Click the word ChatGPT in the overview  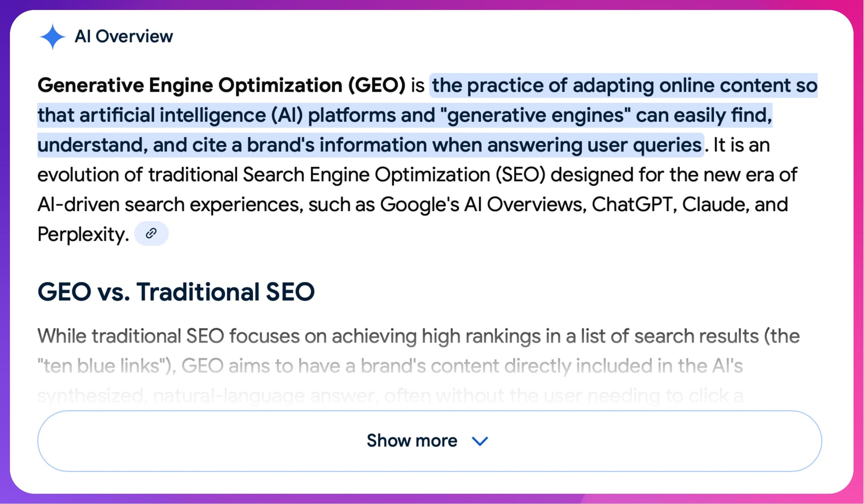click(632, 205)
